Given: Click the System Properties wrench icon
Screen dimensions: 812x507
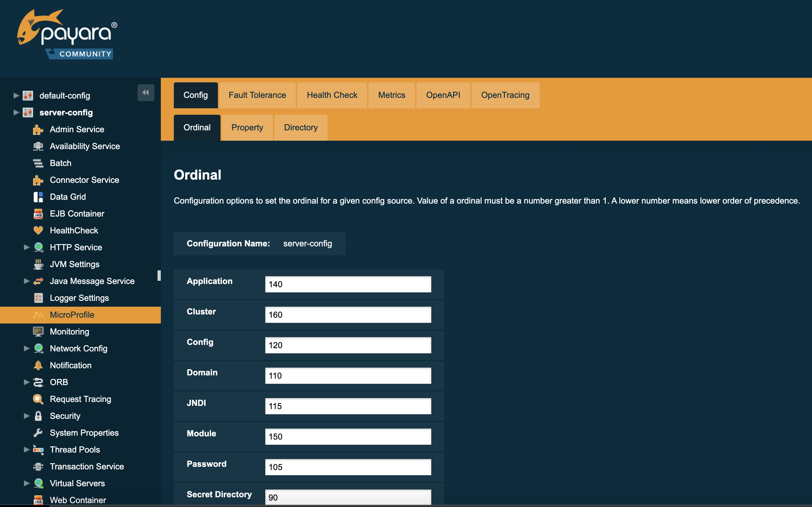Looking at the screenshot, I should pos(38,432).
